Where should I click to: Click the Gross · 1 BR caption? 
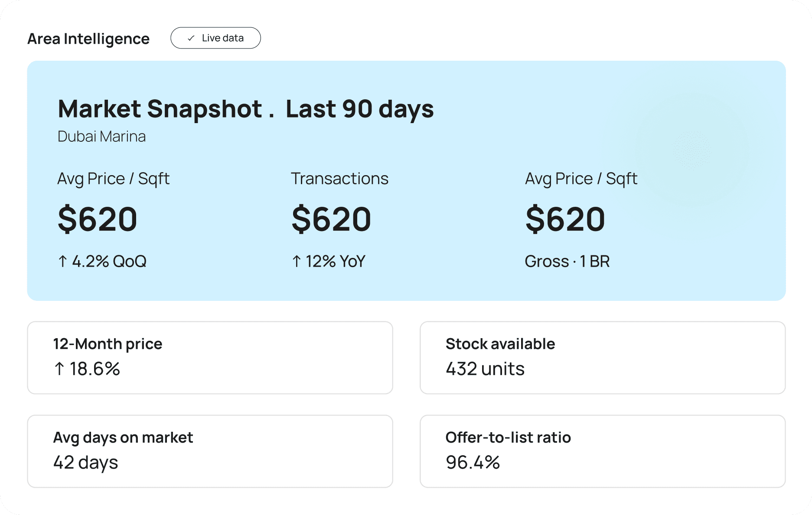[x=567, y=261]
